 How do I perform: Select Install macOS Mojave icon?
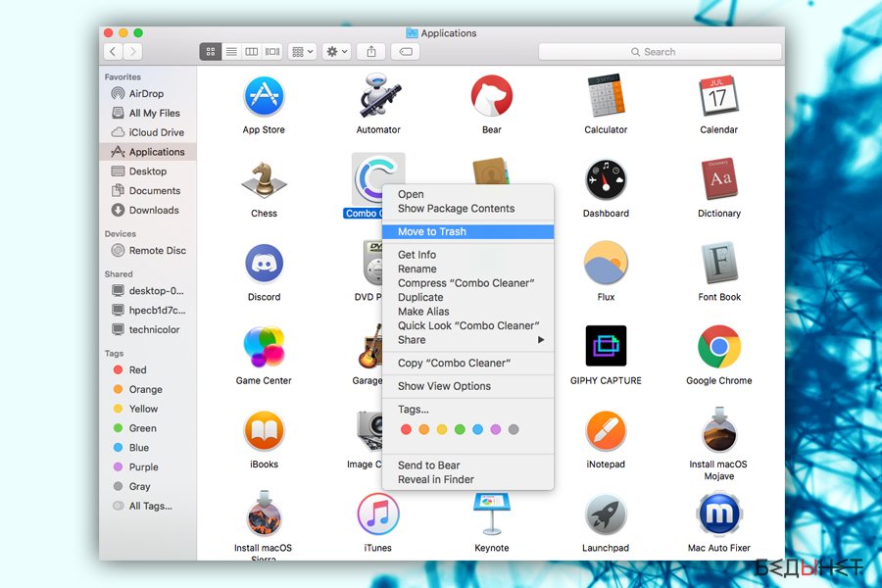tap(719, 430)
